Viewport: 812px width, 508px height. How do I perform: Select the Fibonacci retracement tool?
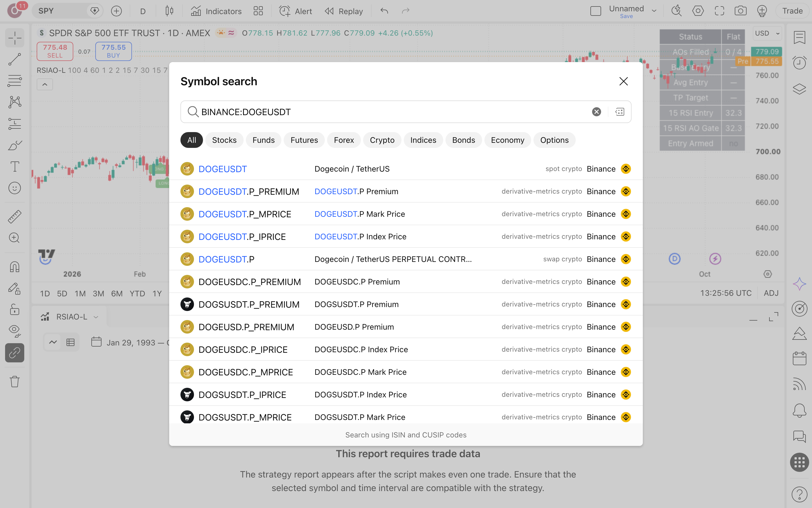15,81
